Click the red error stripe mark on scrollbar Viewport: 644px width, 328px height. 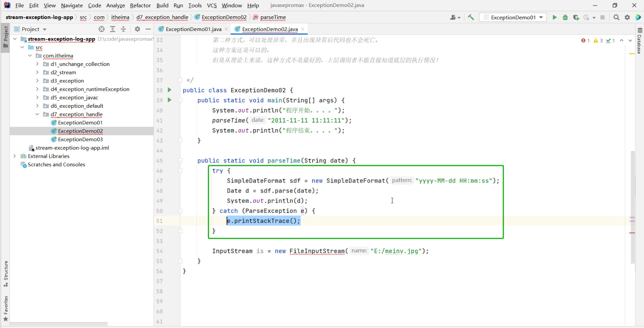pyautogui.click(x=632, y=233)
